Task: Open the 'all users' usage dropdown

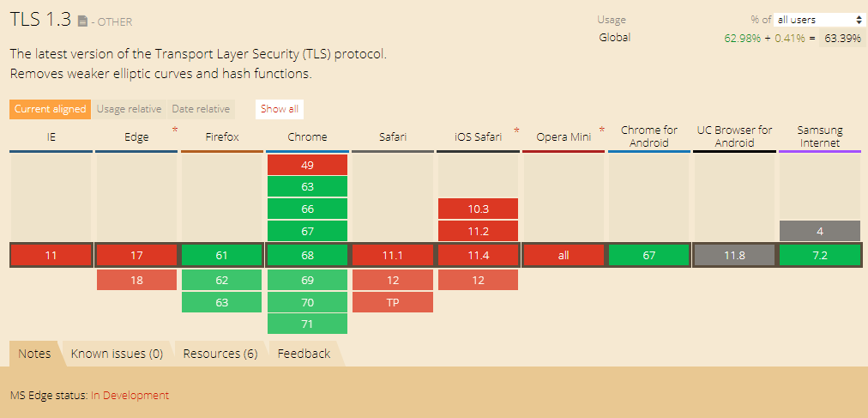Action: (819, 20)
